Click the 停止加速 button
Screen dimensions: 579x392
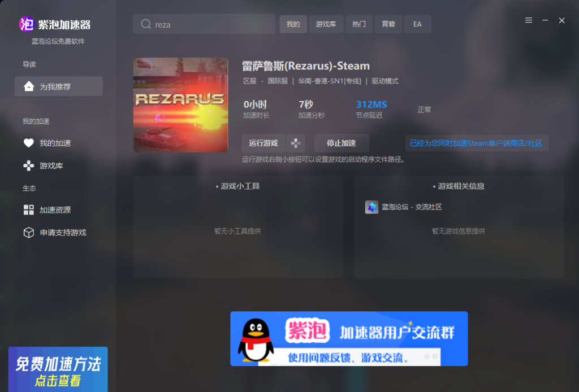tap(342, 143)
